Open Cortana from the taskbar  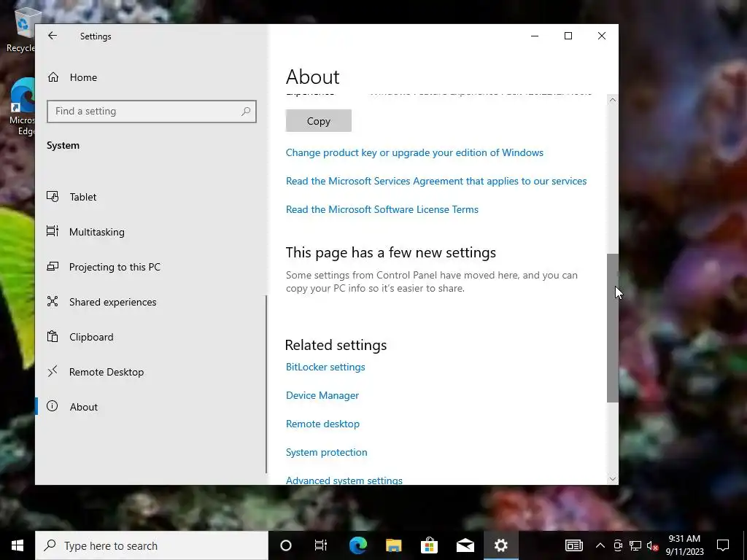[286, 545]
